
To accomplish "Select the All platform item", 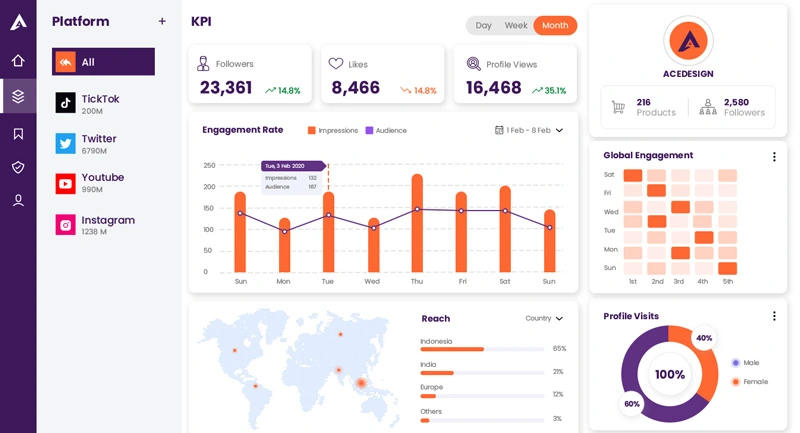I will point(103,62).
